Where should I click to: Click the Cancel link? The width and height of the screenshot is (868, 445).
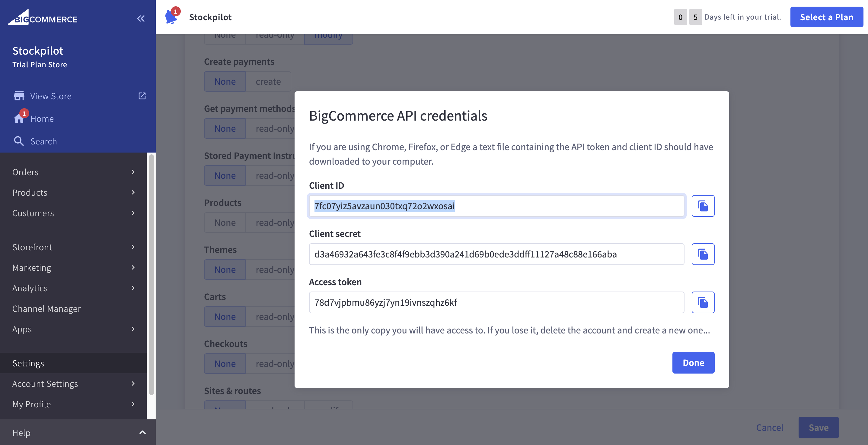coord(770,427)
